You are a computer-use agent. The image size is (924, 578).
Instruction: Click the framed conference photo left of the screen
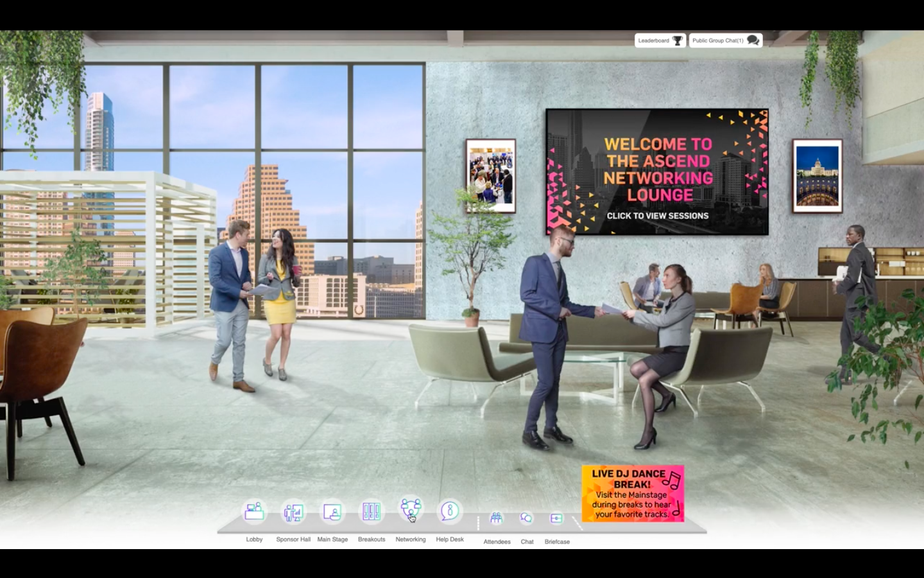coord(490,175)
